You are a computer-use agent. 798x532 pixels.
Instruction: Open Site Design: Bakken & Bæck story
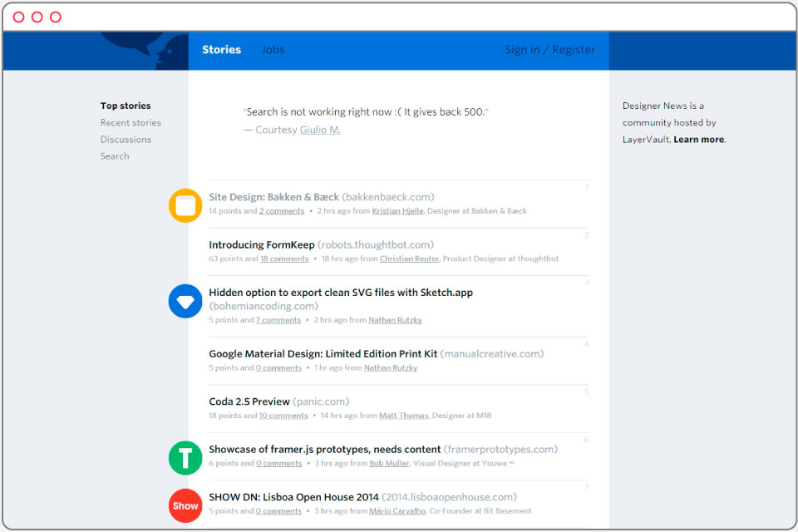pos(273,197)
